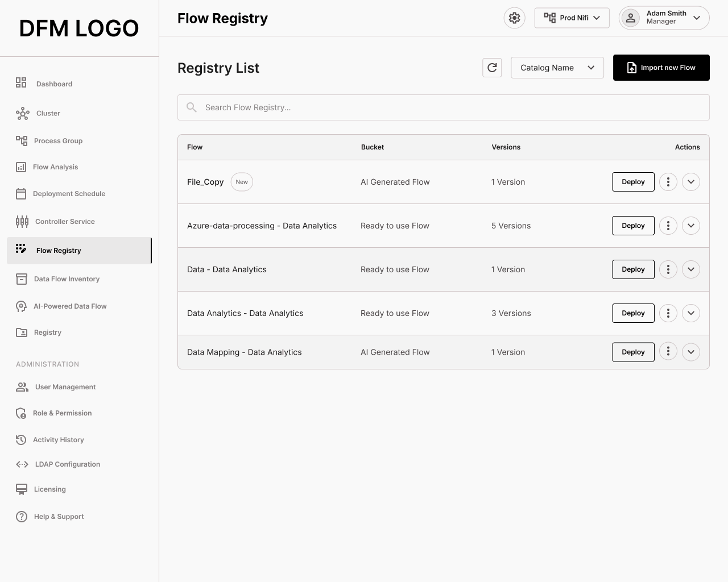Open more options for Data Mapping row

(668, 352)
